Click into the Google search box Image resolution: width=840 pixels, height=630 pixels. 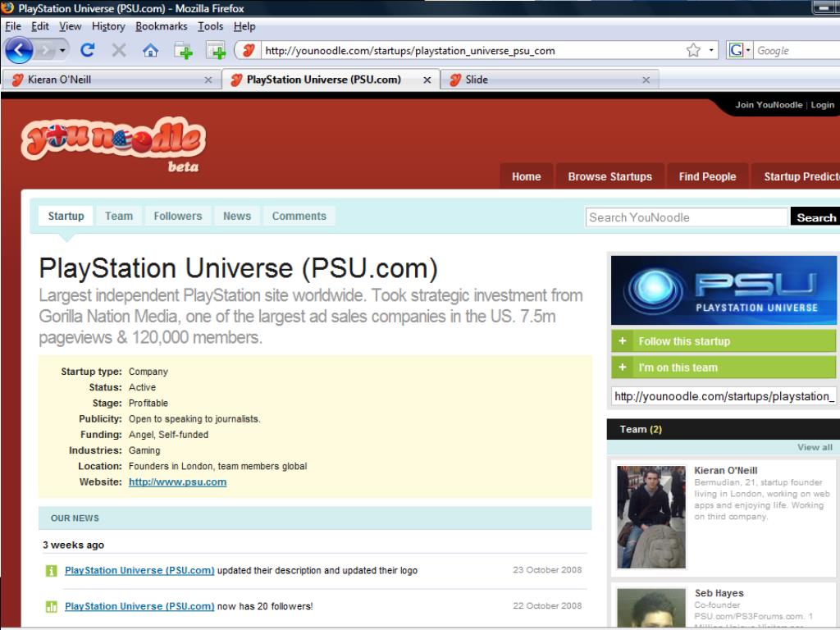797,50
